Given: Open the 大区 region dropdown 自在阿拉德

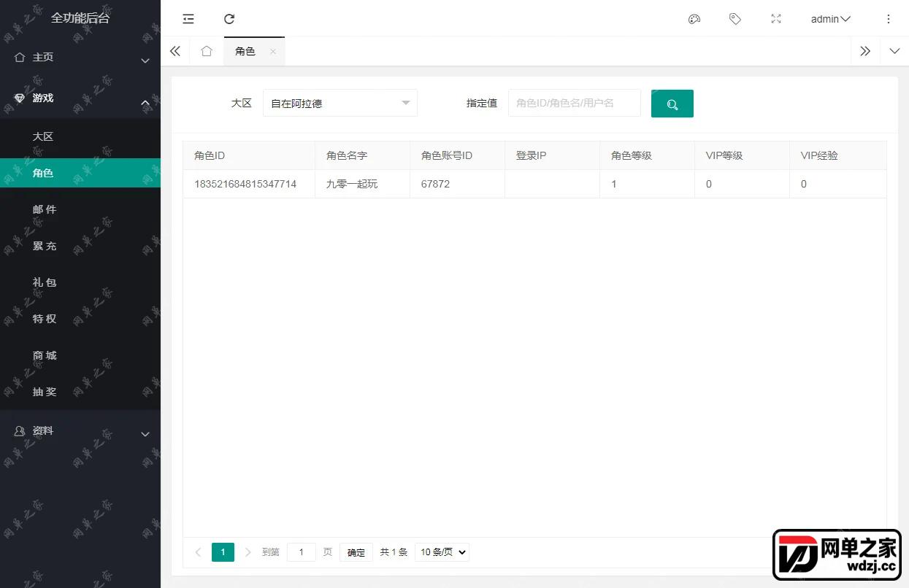Looking at the screenshot, I should pos(340,103).
